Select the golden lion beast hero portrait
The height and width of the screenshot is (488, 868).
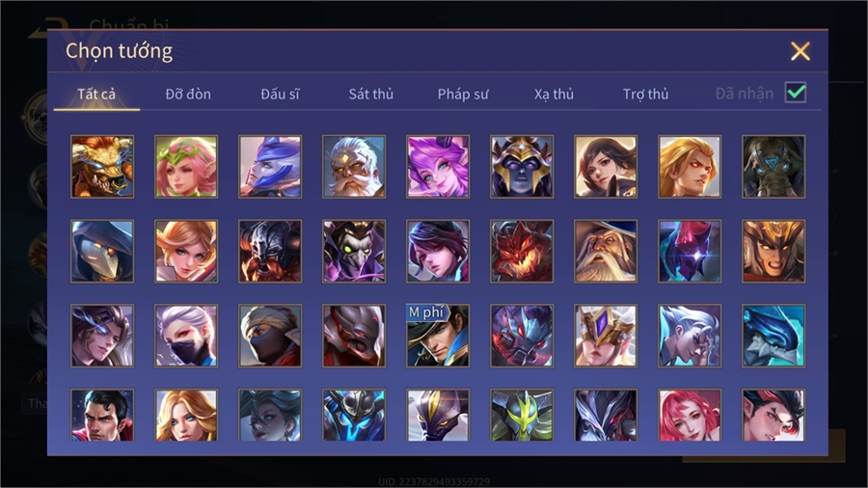[x=102, y=167]
